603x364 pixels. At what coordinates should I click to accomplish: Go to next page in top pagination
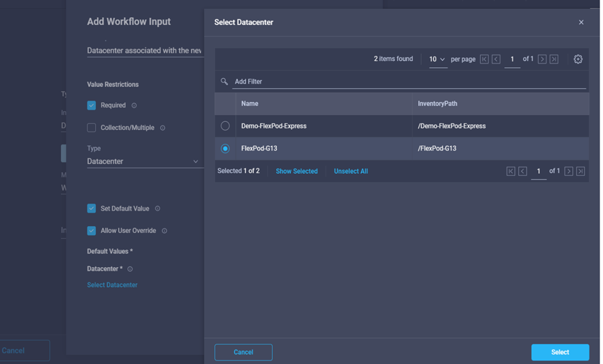542,59
